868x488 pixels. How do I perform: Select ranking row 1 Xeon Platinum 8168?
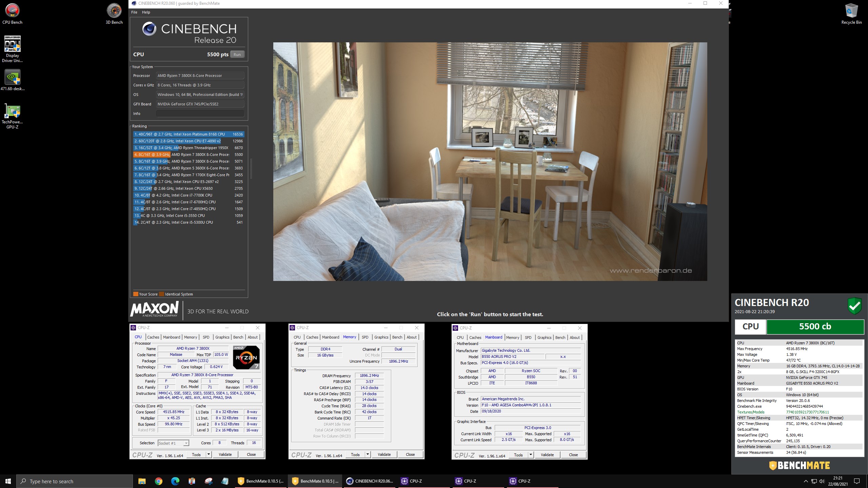pos(189,134)
